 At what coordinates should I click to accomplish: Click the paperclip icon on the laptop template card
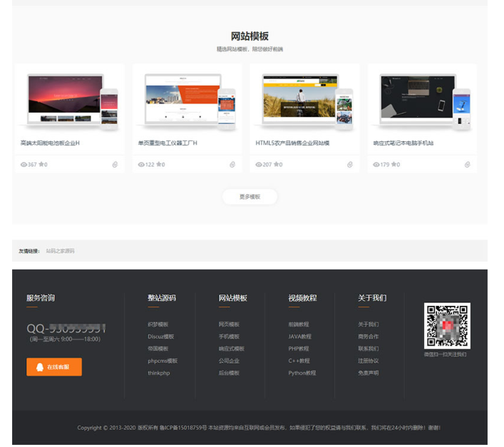[468, 165]
